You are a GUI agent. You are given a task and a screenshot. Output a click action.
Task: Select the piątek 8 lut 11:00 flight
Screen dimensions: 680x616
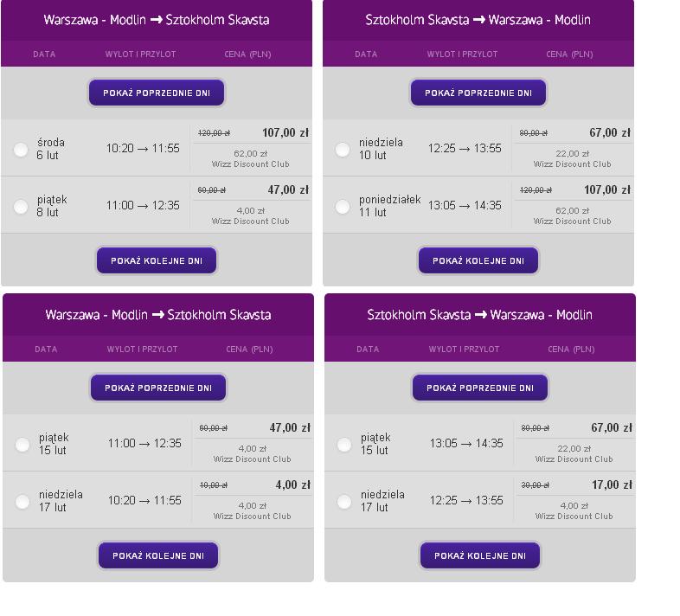point(21,207)
